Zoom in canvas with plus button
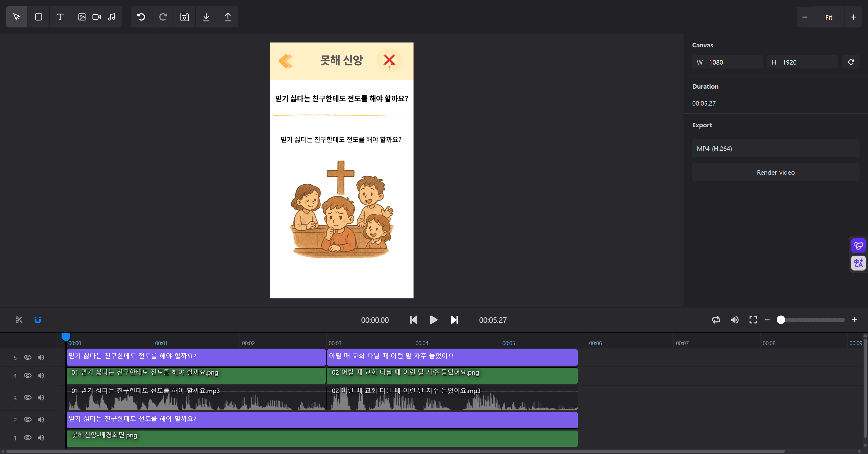This screenshot has height=454, width=868. pyautogui.click(x=853, y=17)
